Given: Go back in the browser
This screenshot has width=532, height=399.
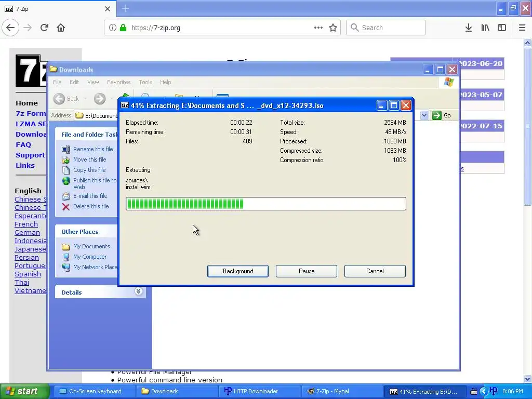Looking at the screenshot, I should click(10, 28).
